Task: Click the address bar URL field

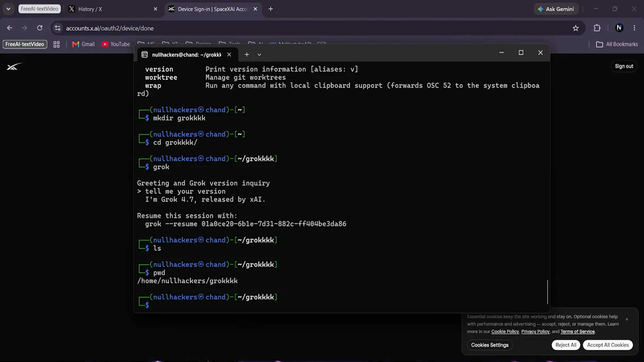Action: (314, 28)
